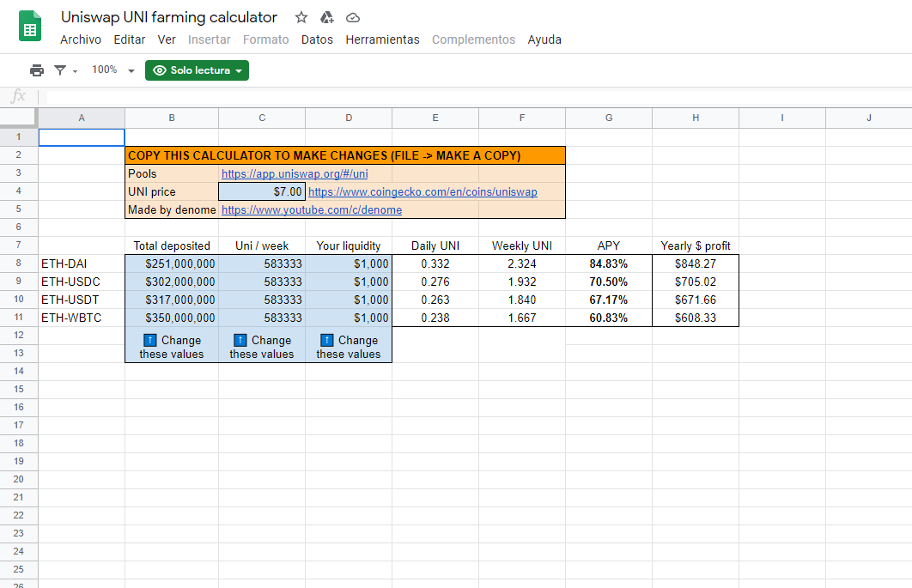
Task: Open the Insertar menu
Action: coord(209,39)
